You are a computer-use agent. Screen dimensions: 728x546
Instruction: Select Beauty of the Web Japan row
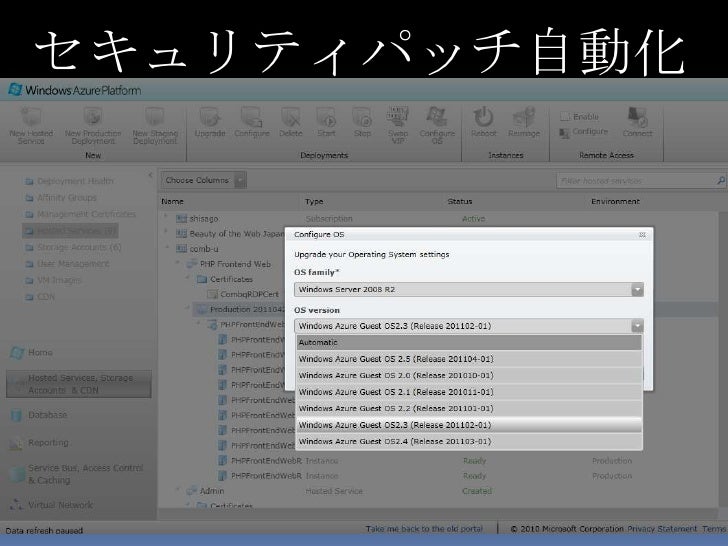tap(230, 234)
